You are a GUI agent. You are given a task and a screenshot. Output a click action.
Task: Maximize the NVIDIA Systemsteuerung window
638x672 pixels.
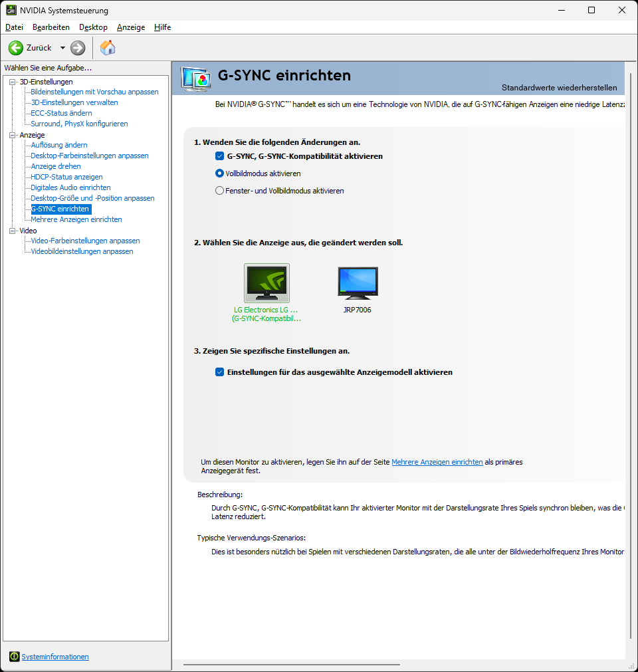point(591,10)
